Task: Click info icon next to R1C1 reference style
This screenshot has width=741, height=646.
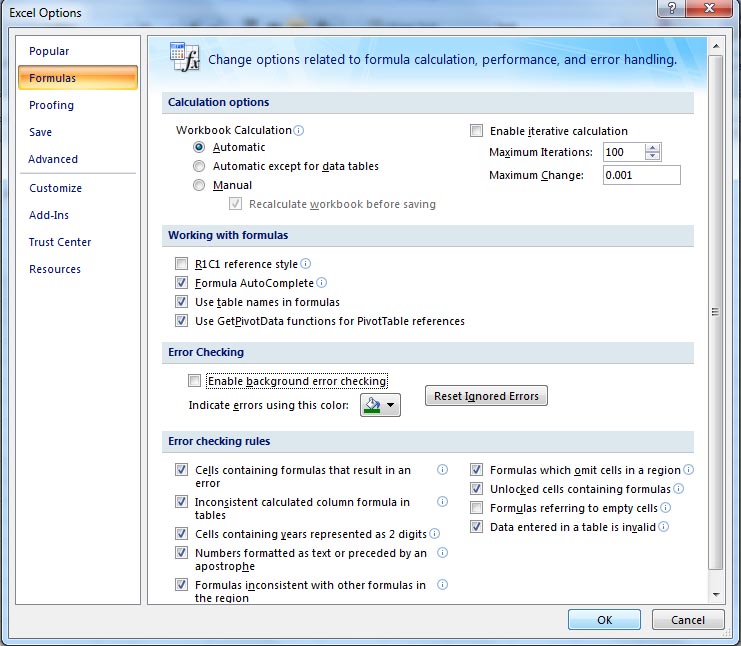Action: coord(305,264)
